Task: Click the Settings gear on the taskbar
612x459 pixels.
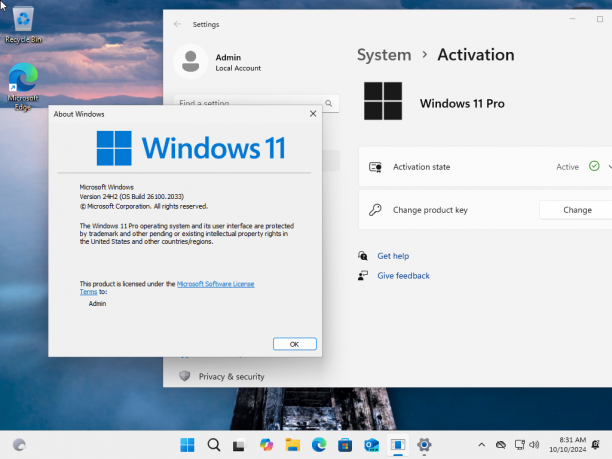Action: [424, 445]
